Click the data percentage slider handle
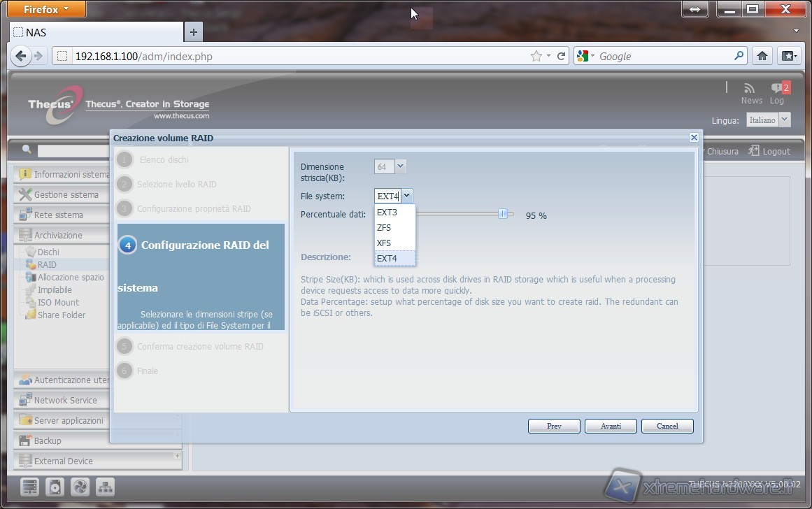 click(x=502, y=214)
